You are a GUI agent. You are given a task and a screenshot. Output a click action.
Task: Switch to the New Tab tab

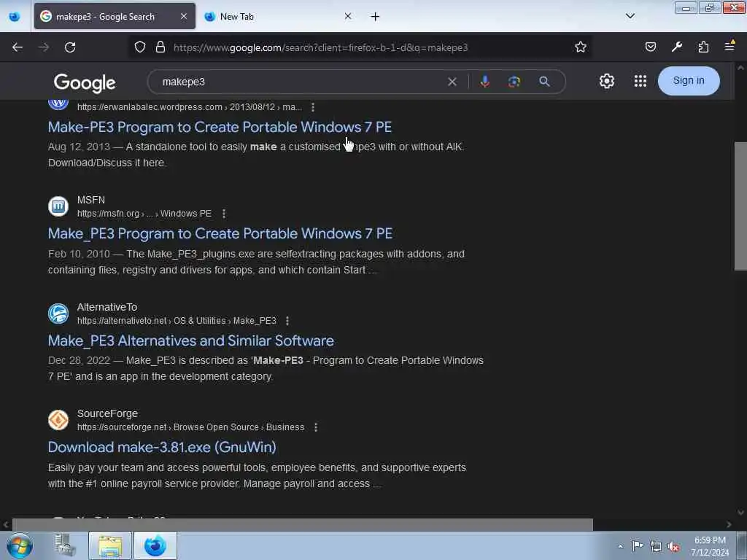(x=279, y=16)
